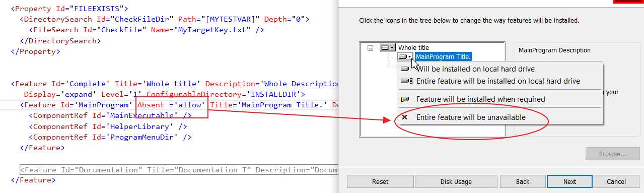Select the Whole title tree item
This screenshot has width=644, height=193.
[413, 47]
